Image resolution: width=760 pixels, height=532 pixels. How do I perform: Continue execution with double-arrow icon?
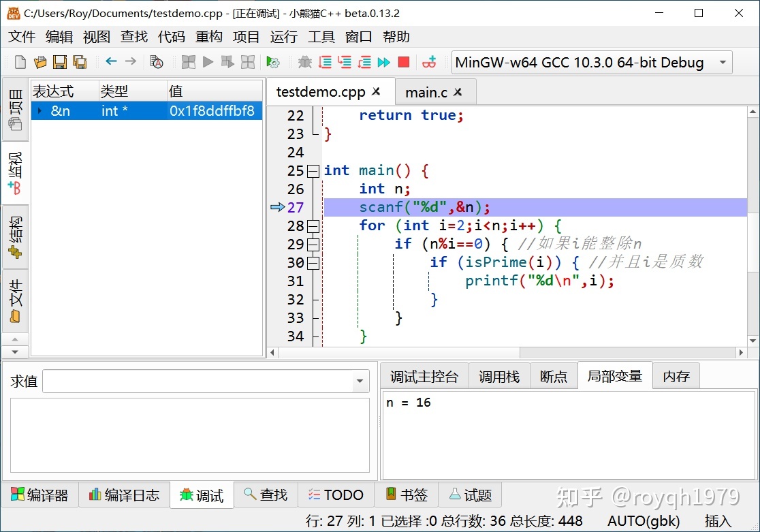click(x=384, y=62)
